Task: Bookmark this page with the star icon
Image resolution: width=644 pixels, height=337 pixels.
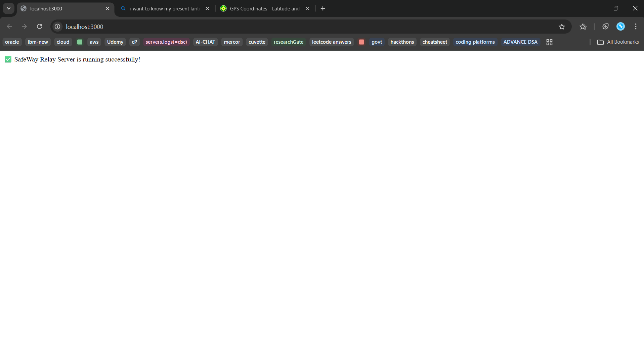Action: (562, 27)
